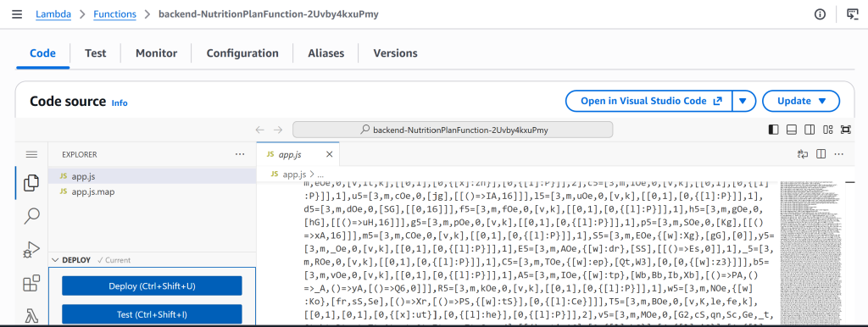Click the command center search box
The width and height of the screenshot is (868, 327).
pyautogui.click(x=453, y=130)
